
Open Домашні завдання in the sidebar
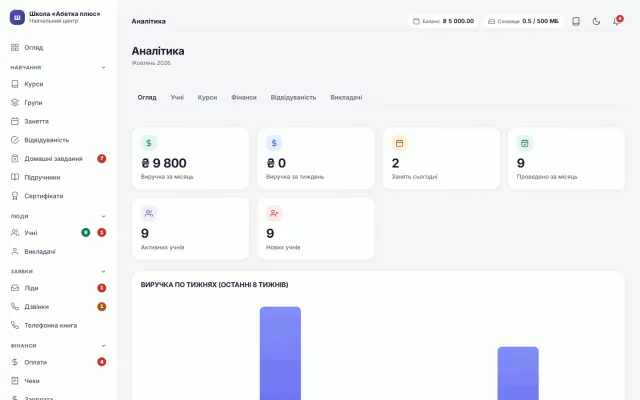coord(58,158)
